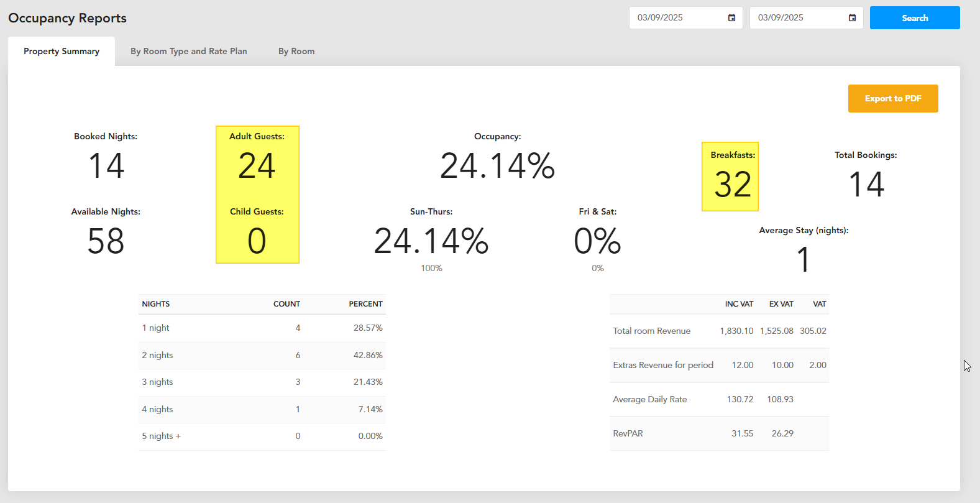Select the '5 nights +' row label
This screenshot has width=980, height=503.
point(161,436)
